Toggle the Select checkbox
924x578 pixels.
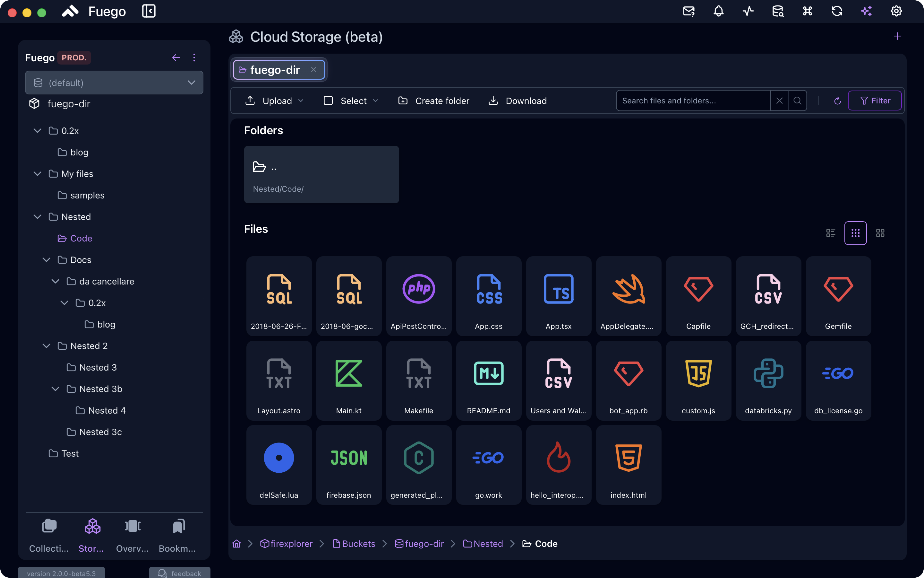pos(328,101)
